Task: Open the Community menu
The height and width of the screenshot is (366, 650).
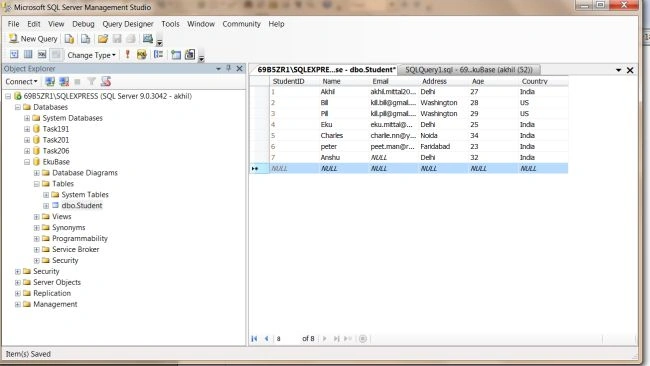Action: click(241, 24)
